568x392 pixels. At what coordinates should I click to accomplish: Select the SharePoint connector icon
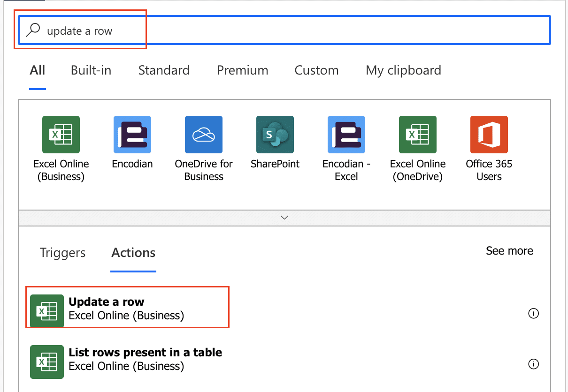pyautogui.click(x=275, y=135)
